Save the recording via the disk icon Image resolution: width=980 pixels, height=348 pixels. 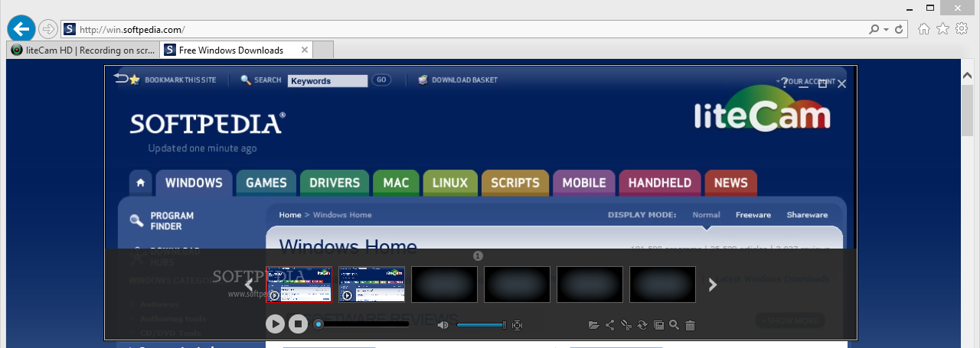tap(658, 325)
